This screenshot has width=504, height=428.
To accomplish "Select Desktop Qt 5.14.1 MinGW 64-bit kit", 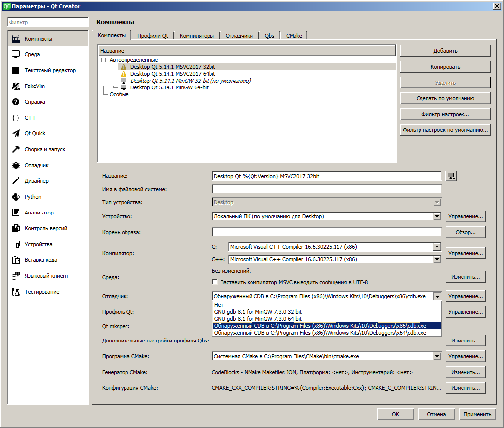I will coord(169,87).
